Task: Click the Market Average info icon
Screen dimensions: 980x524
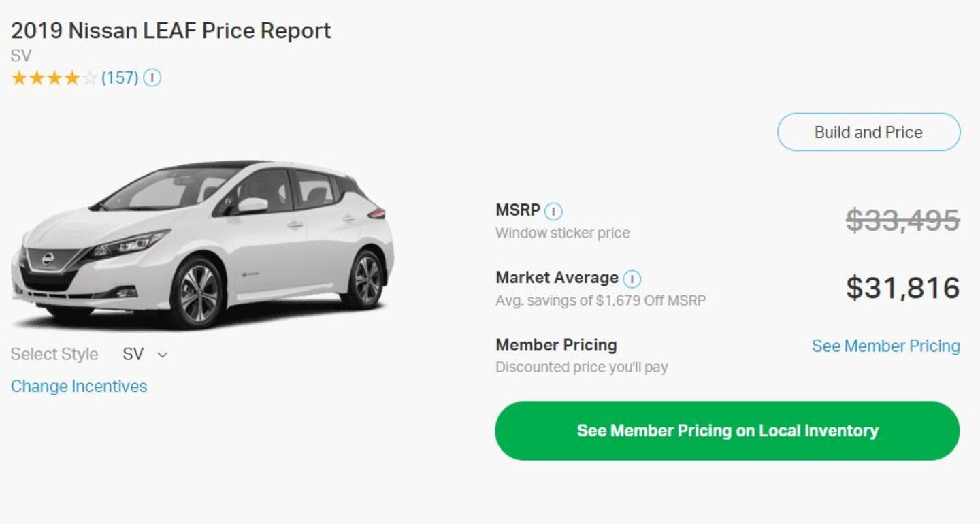Action: [632, 279]
